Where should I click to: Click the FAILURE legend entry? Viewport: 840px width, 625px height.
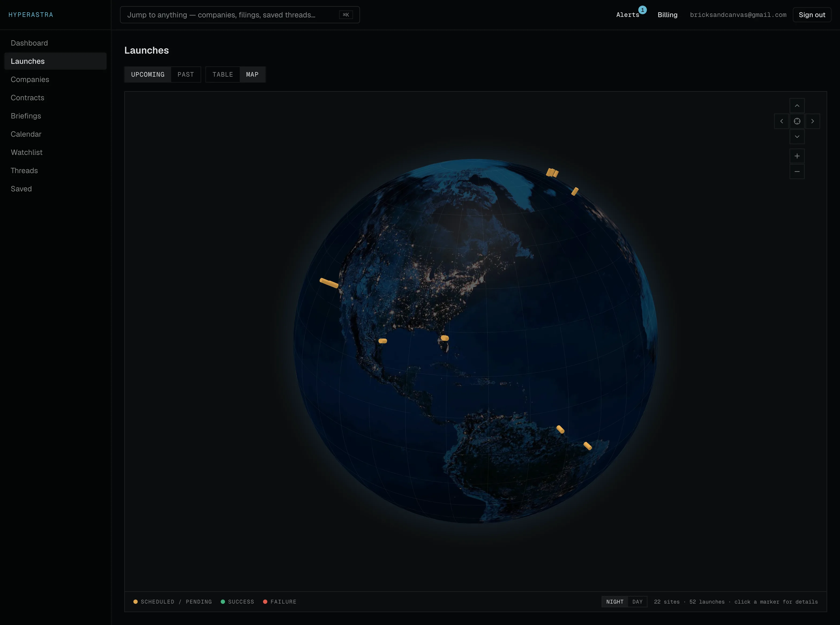pos(280,601)
